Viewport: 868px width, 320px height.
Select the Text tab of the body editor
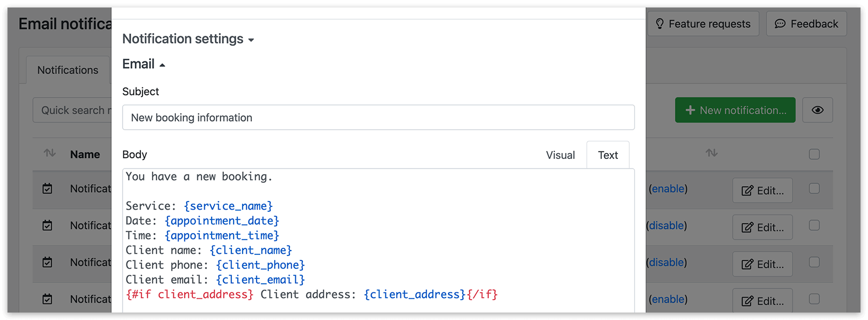pyautogui.click(x=608, y=155)
